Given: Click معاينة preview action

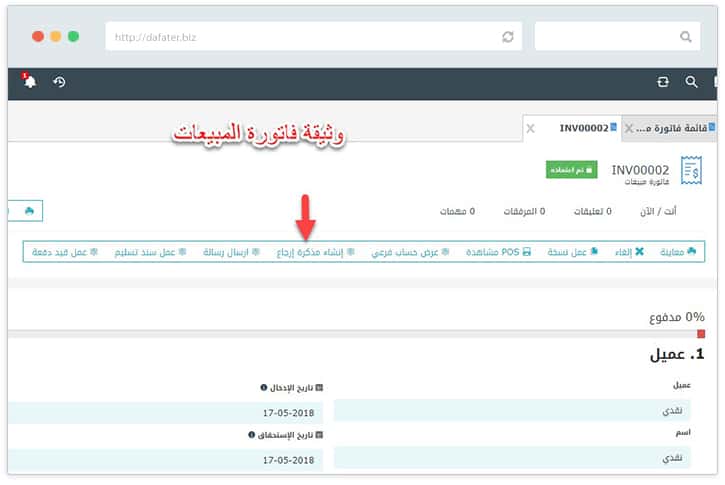Looking at the screenshot, I should [x=685, y=252].
